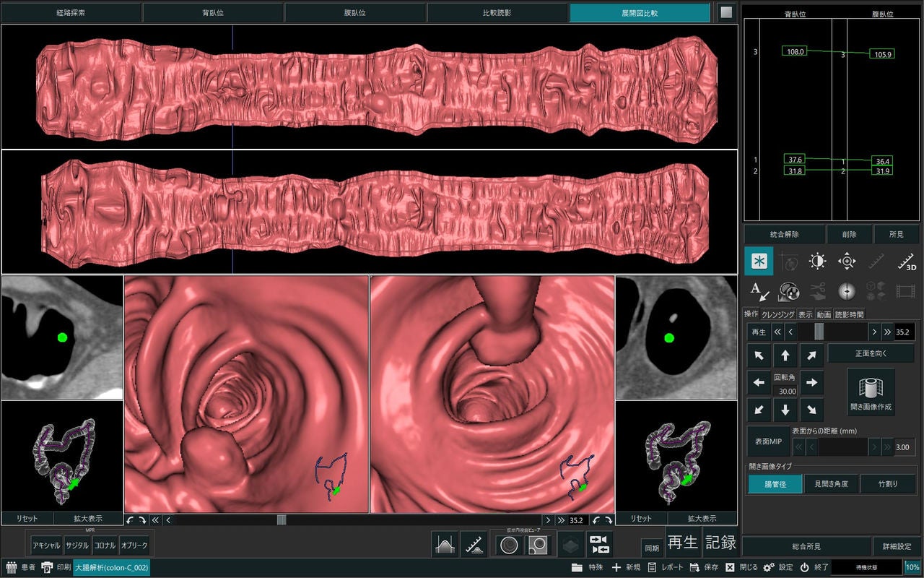This screenshot has width=924, height=578.
Task: Choose the 見開き角度 image type option
Action: pyautogui.click(x=831, y=484)
